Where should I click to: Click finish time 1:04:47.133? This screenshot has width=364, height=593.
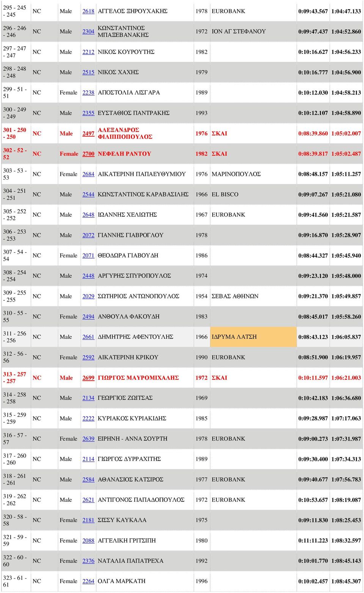tap(346, 11)
